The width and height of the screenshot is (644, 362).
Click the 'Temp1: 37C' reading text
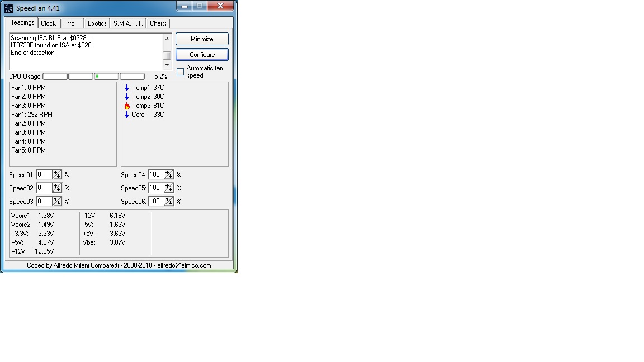[148, 88]
